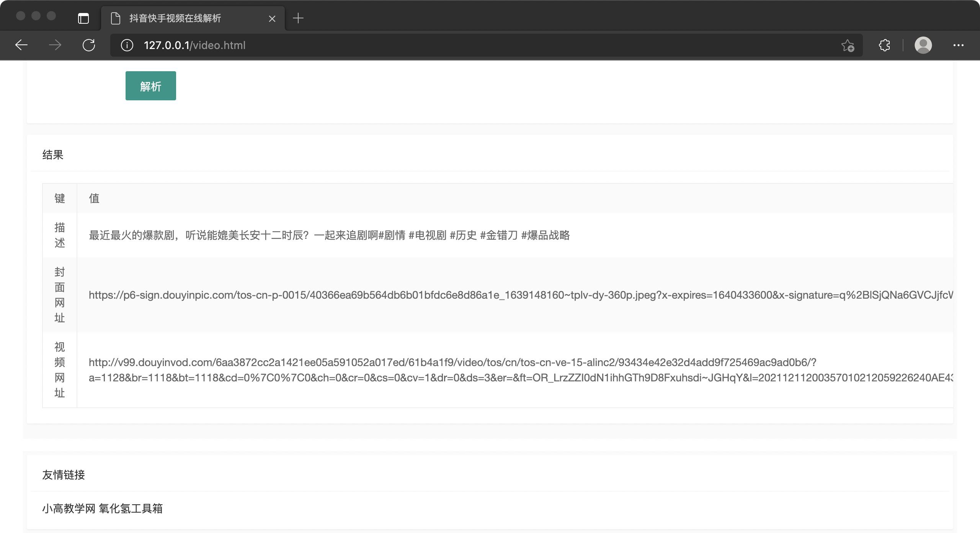Click the douyinpic cover URL text
The width and height of the screenshot is (980, 533).
(x=521, y=295)
